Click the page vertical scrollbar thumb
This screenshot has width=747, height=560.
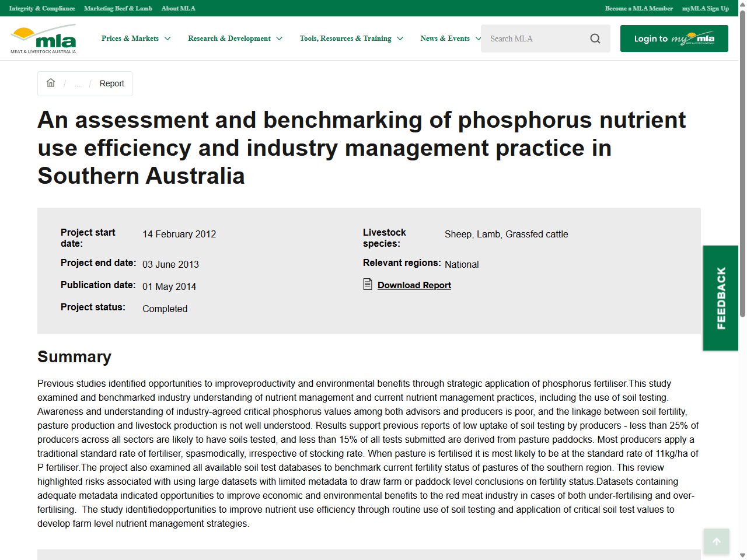(x=742, y=163)
